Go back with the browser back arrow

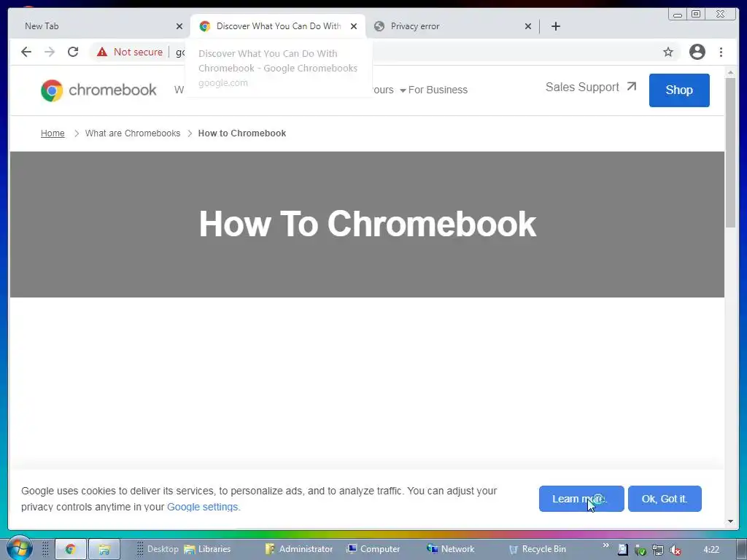tap(26, 52)
